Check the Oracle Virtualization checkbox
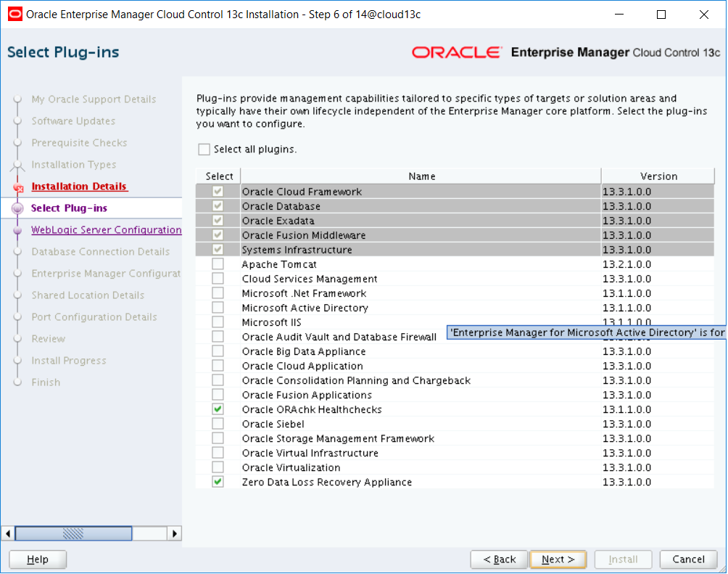 (x=218, y=467)
